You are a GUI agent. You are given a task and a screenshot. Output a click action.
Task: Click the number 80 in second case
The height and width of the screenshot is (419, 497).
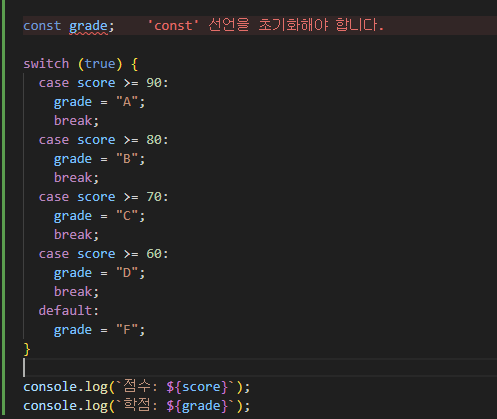click(x=154, y=140)
